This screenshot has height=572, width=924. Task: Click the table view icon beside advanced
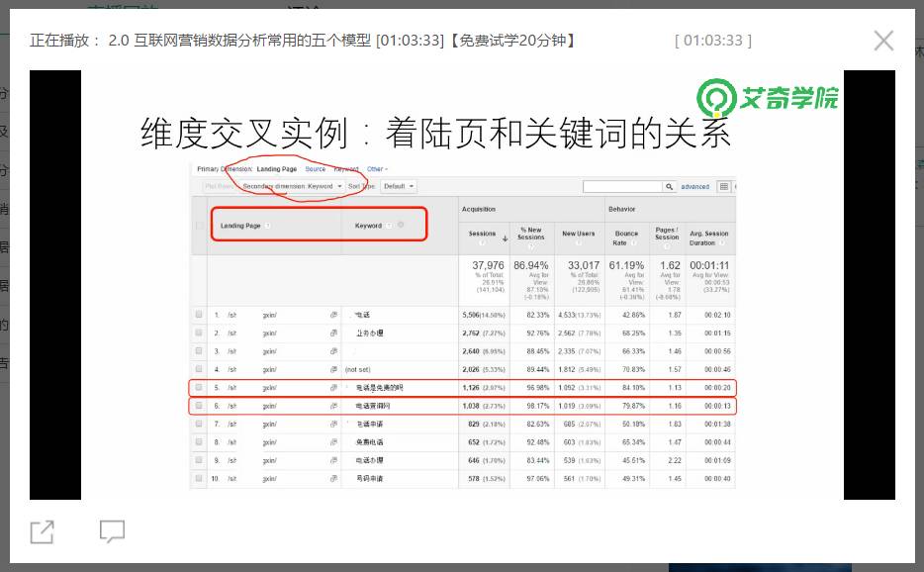tap(723, 186)
